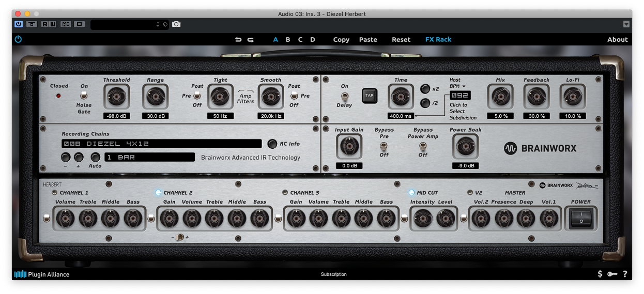The height and width of the screenshot is (294, 644).
Task: Click the preset diamond icon
Action: (x=165, y=24)
